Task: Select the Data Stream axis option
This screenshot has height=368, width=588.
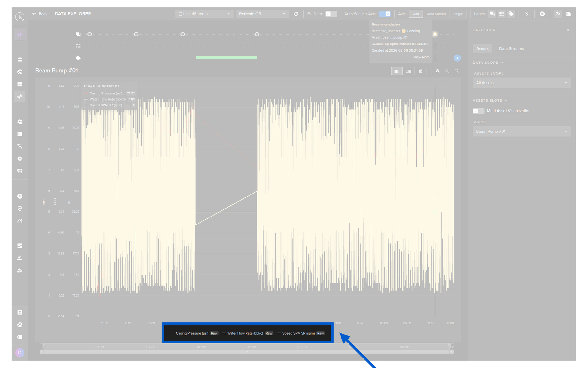Action: [436, 14]
